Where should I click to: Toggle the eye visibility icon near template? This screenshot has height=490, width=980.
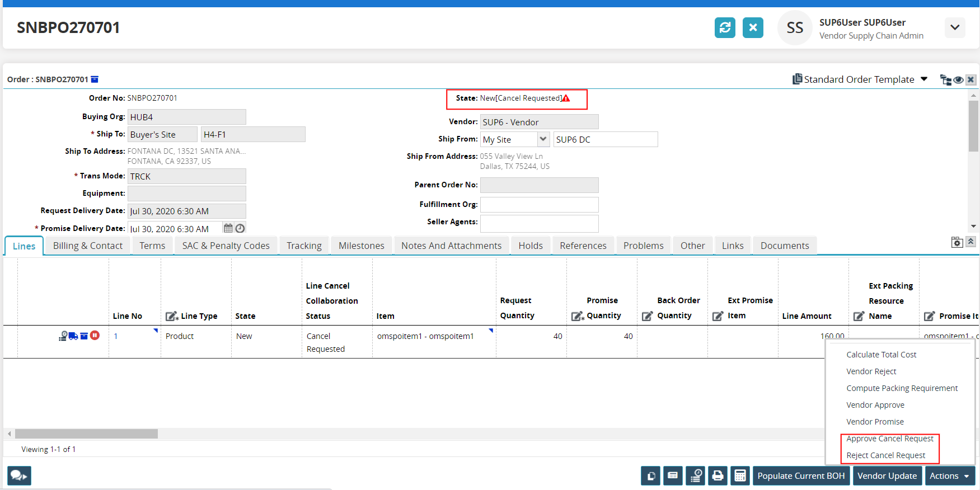tap(959, 80)
